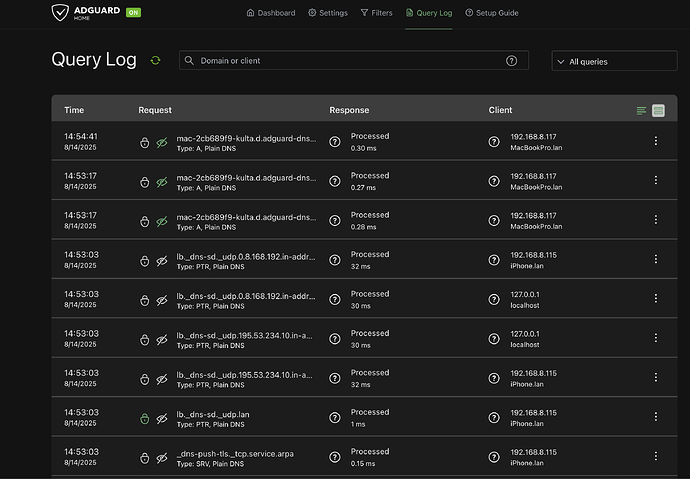
Task: Click the search help question mark icon
Action: click(511, 61)
